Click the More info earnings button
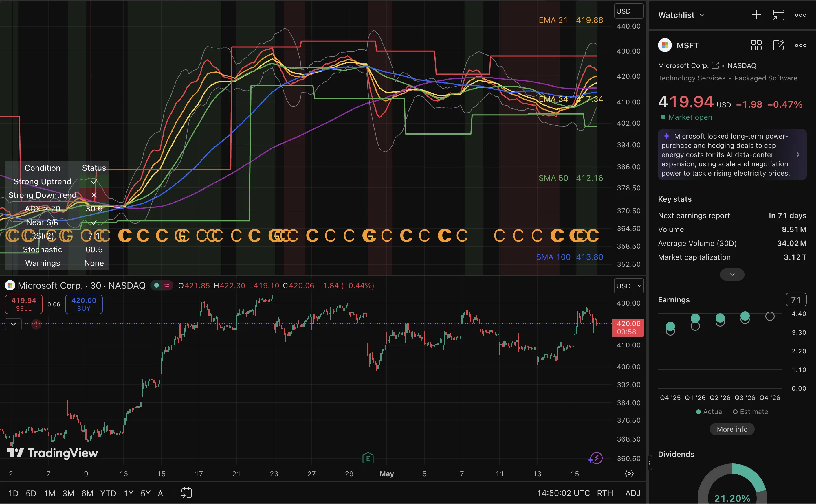 pyautogui.click(x=732, y=429)
